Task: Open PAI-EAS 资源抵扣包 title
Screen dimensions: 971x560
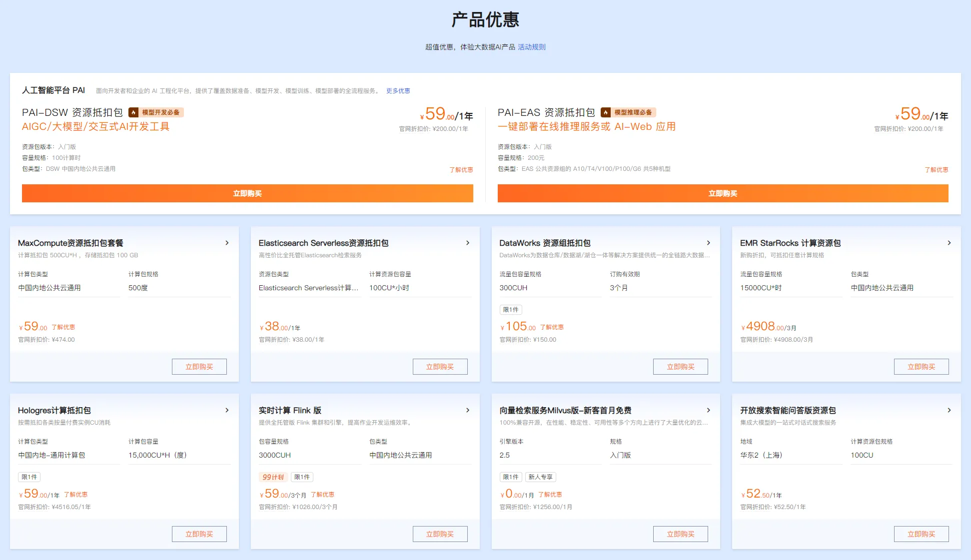Action: click(546, 112)
